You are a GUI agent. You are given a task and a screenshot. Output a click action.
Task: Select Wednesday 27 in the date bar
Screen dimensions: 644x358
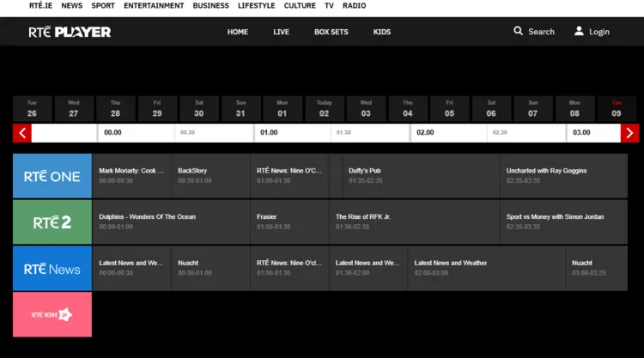pyautogui.click(x=74, y=109)
